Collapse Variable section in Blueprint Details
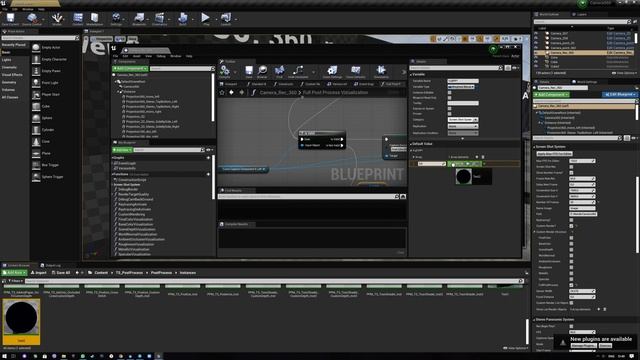Screen dimensions: 640x360 click(x=411, y=75)
